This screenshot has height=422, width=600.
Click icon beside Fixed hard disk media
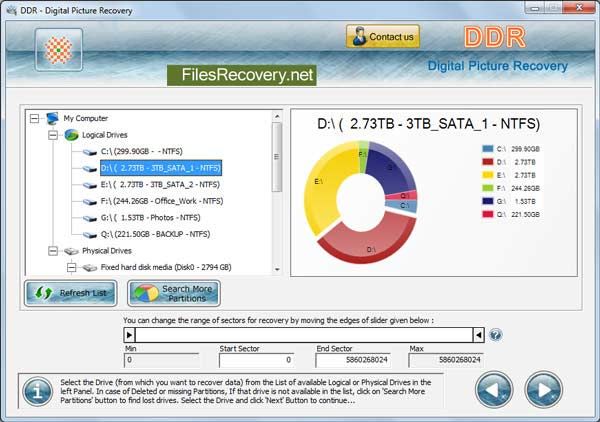pos(90,267)
